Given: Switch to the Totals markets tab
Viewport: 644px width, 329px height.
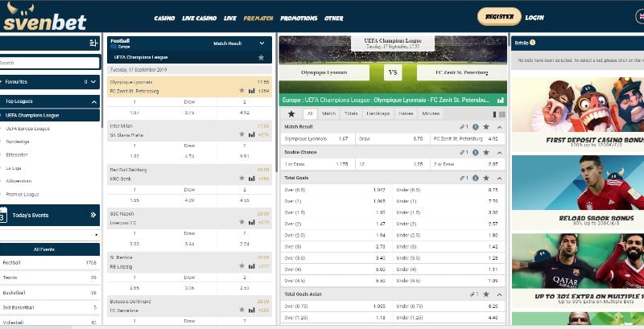Looking at the screenshot, I should tap(351, 113).
